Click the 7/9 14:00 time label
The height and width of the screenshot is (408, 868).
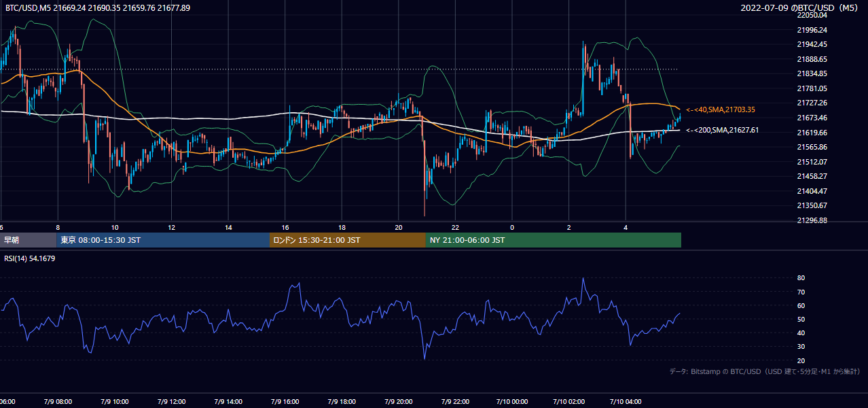(x=228, y=402)
